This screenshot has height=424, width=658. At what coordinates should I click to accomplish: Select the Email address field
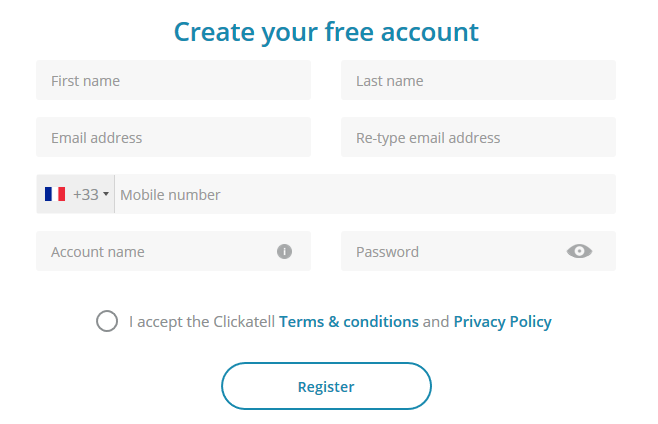point(173,137)
